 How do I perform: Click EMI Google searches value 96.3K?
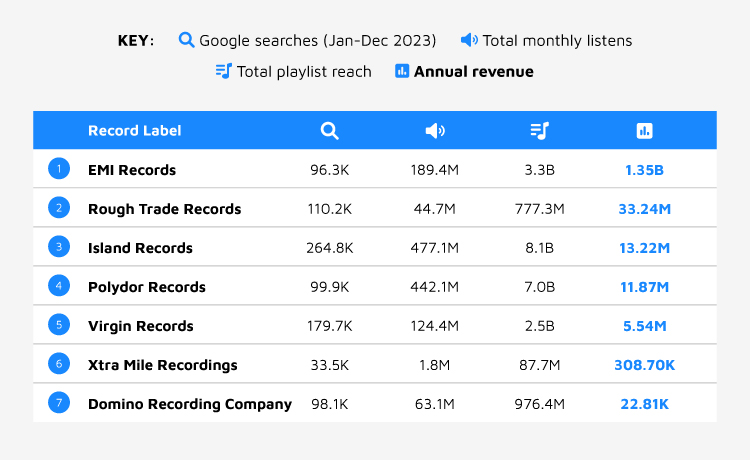click(x=330, y=170)
